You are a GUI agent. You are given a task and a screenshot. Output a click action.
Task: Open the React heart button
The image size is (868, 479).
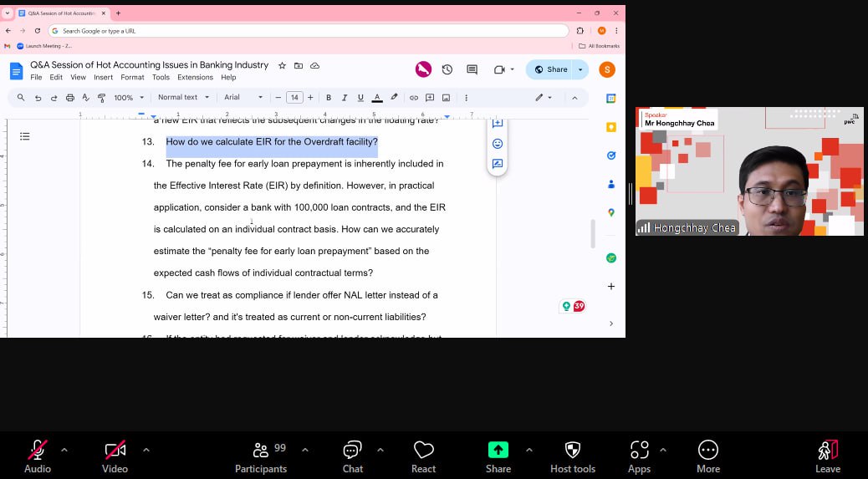click(423, 457)
